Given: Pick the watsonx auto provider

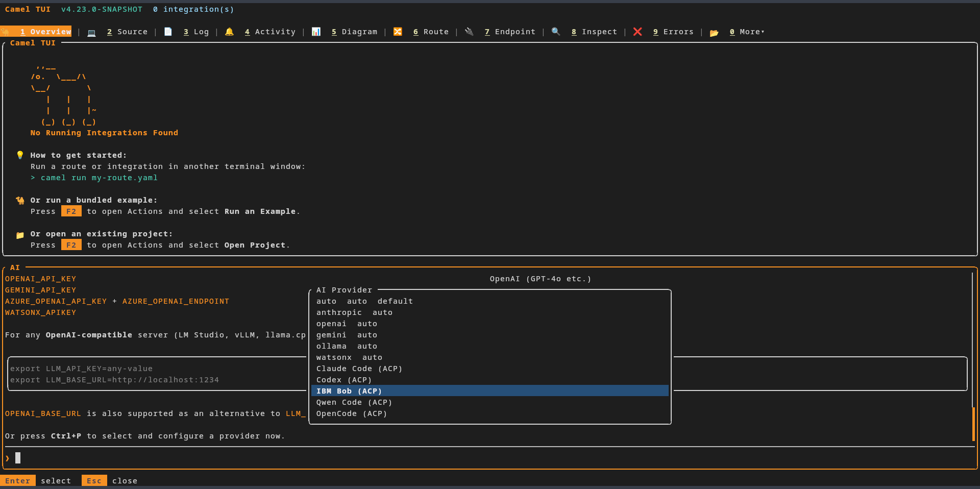Looking at the screenshot, I should click(x=490, y=357).
